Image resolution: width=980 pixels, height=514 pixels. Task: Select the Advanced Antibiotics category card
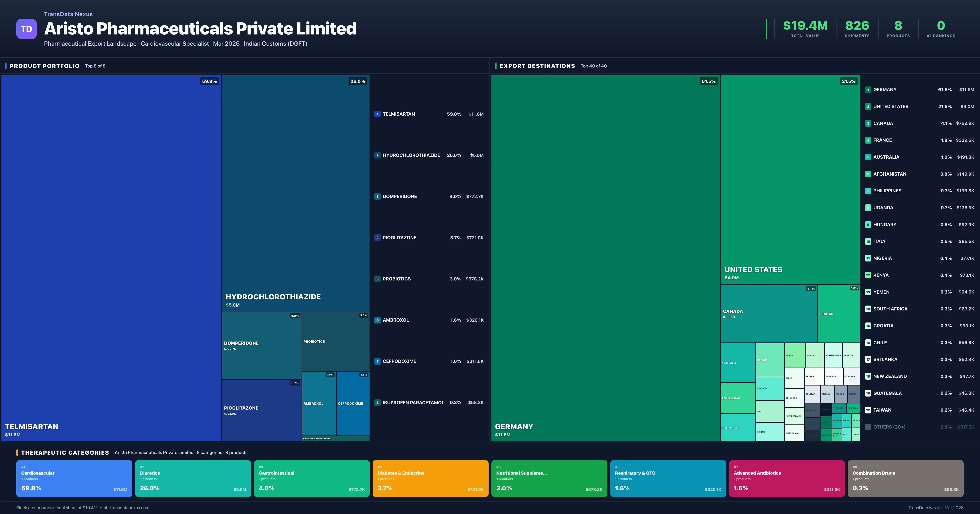786,479
